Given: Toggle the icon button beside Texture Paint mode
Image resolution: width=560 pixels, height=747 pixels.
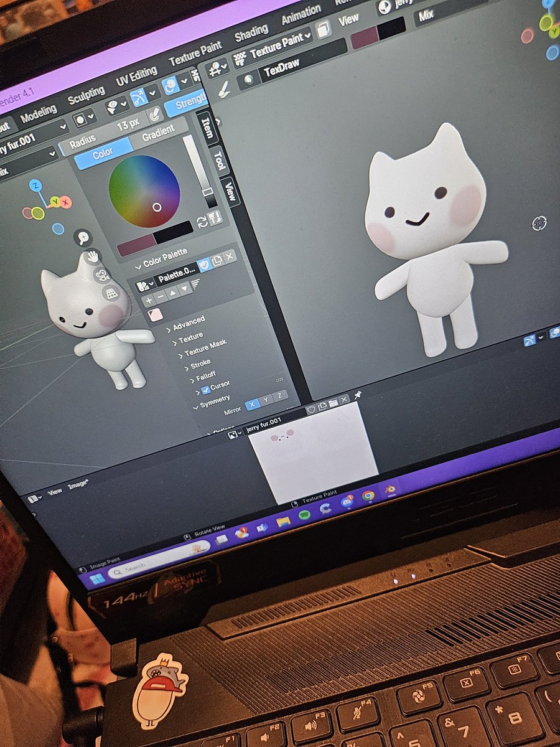Looking at the screenshot, I should [322, 28].
